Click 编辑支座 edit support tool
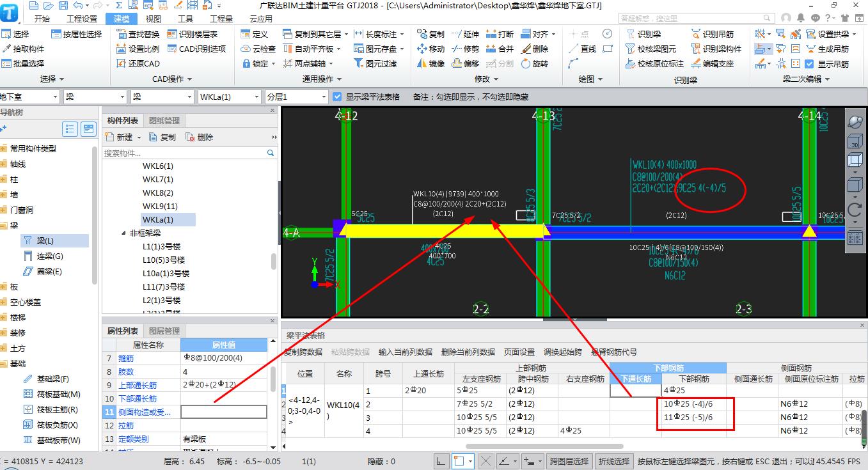Image resolution: width=868 pixels, height=470 pixels. point(713,63)
